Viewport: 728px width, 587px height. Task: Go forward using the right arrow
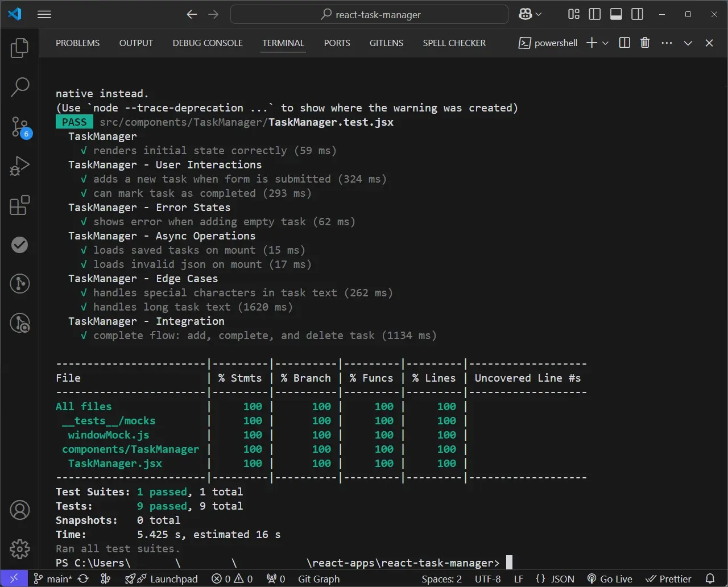tap(213, 15)
